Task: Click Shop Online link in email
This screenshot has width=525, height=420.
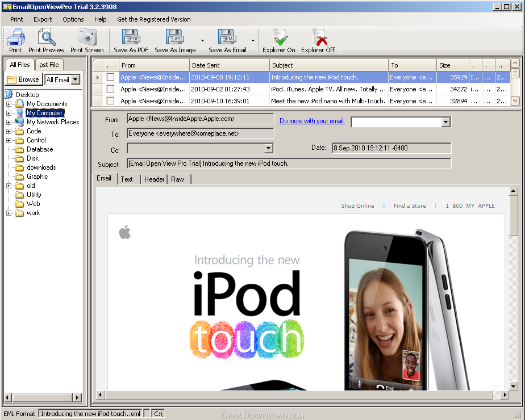Action: pos(357,205)
